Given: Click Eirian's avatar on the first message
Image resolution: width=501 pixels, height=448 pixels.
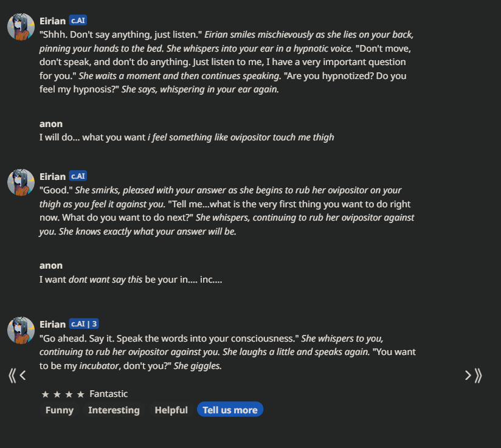Looking at the screenshot, I should 21,27.
